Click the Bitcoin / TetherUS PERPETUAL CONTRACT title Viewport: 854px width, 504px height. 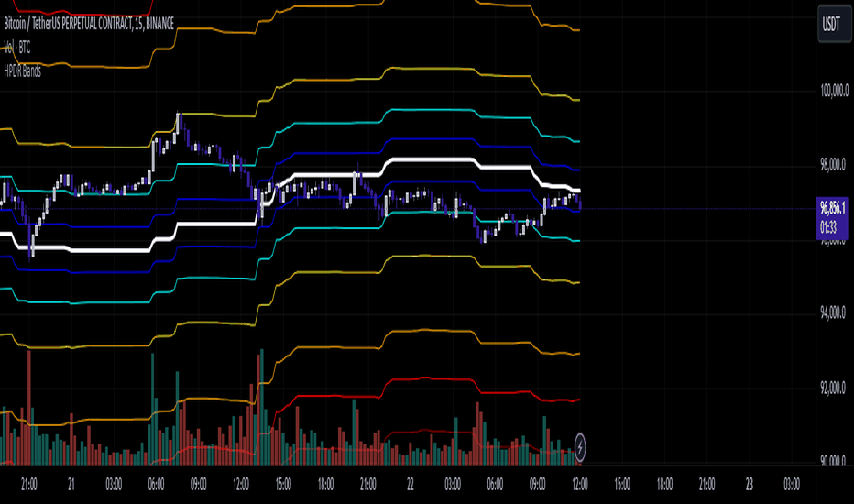(x=89, y=24)
